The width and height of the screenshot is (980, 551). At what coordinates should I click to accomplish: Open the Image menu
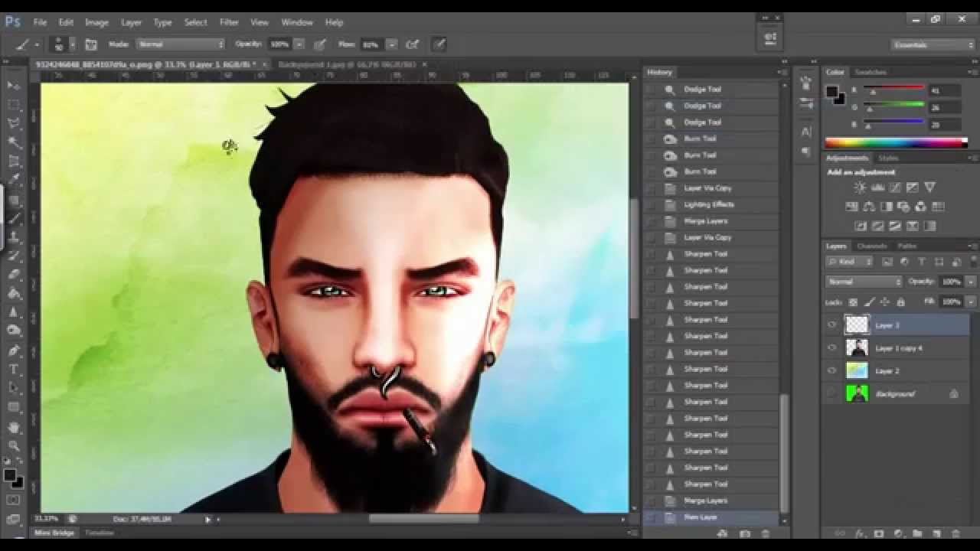point(96,22)
